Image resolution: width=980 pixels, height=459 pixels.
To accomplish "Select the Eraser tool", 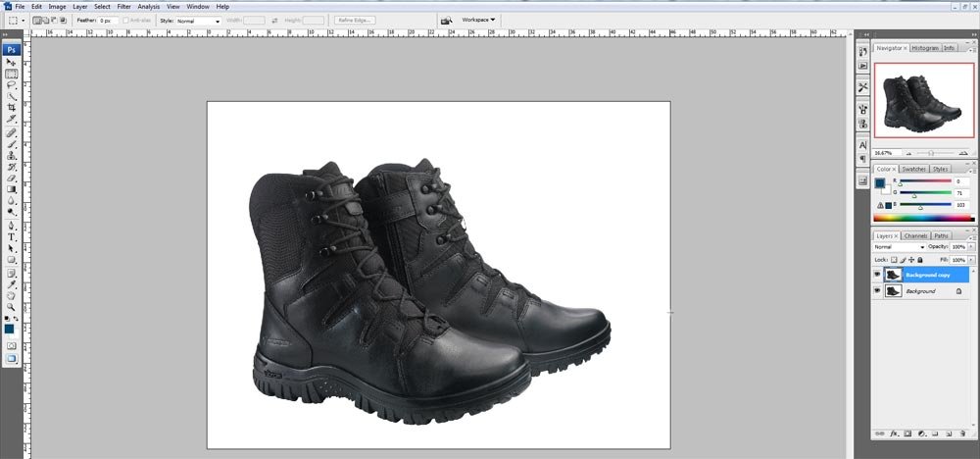I will click(11, 178).
